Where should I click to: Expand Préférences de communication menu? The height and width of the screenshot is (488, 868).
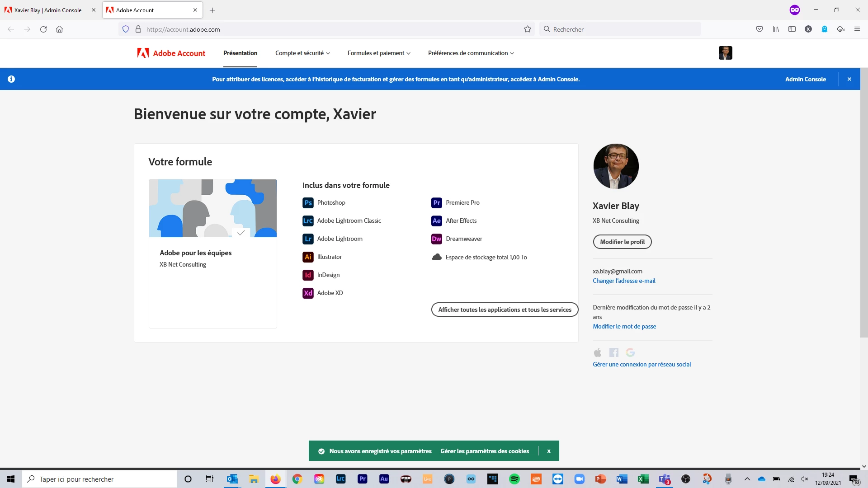471,53
